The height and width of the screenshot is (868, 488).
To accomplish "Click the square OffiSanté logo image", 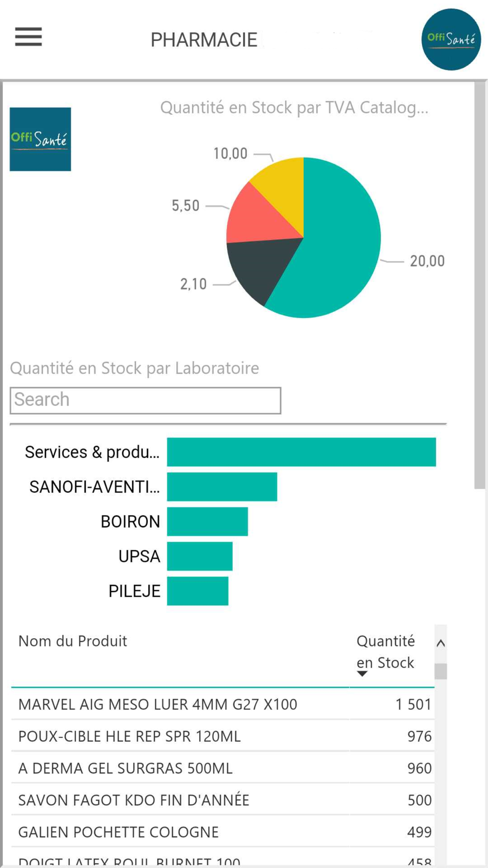I will coord(41,139).
